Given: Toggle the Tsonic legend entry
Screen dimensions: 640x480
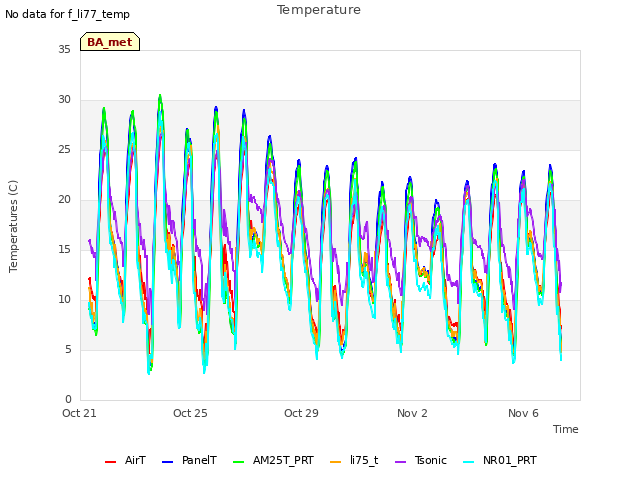Looking at the screenshot, I should [421, 460].
